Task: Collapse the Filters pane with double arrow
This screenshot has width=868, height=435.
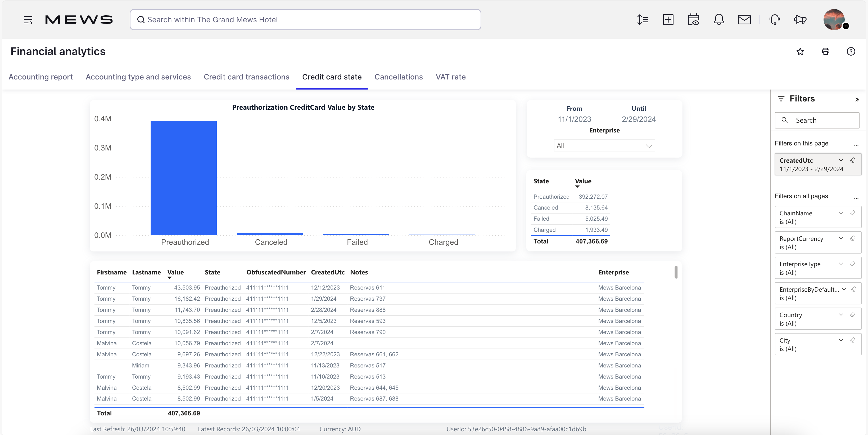Action: coord(857,99)
